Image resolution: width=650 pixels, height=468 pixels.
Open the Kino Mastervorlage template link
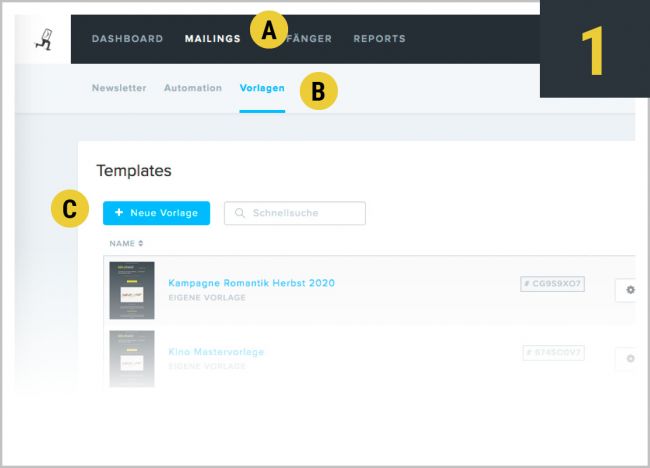click(x=216, y=352)
